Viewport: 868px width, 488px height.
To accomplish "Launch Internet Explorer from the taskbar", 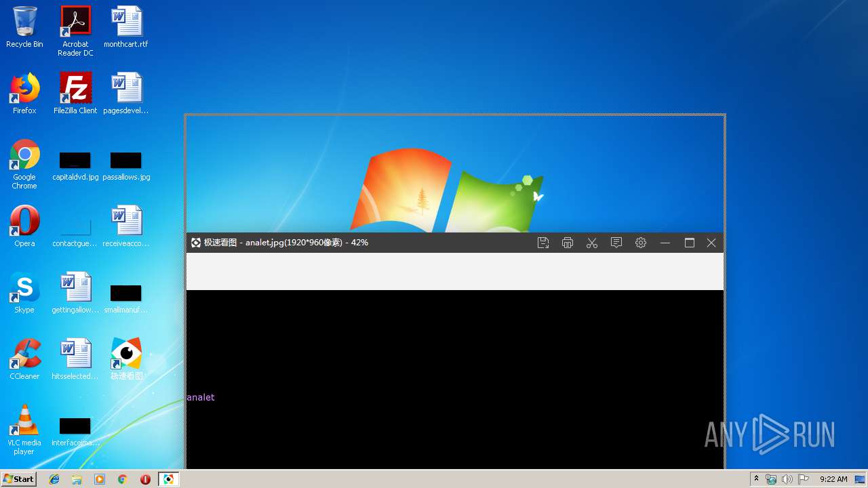I will pos(54,479).
